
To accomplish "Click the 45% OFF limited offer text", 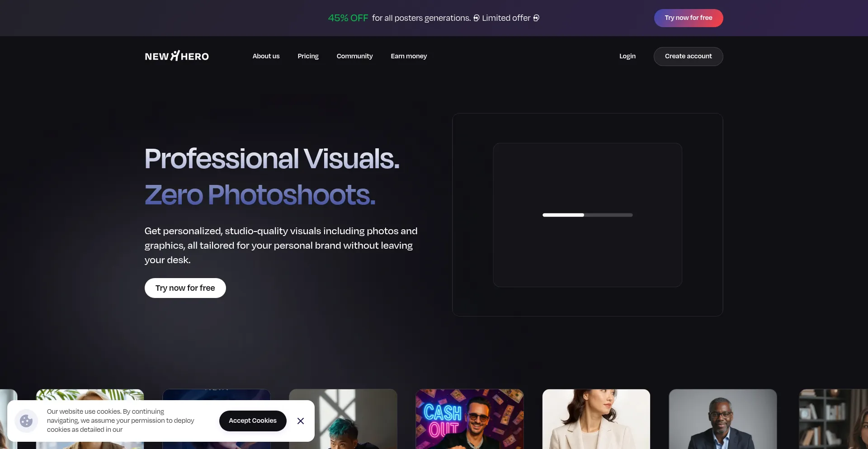I will (348, 18).
